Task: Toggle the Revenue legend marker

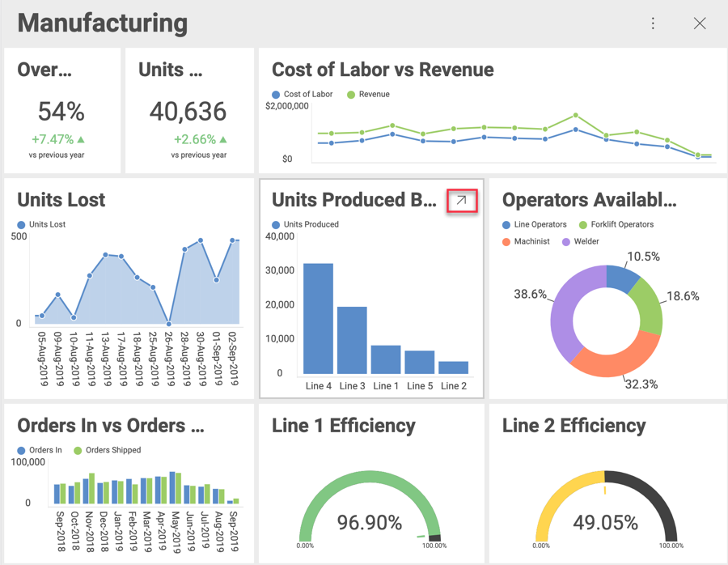Action: click(351, 95)
